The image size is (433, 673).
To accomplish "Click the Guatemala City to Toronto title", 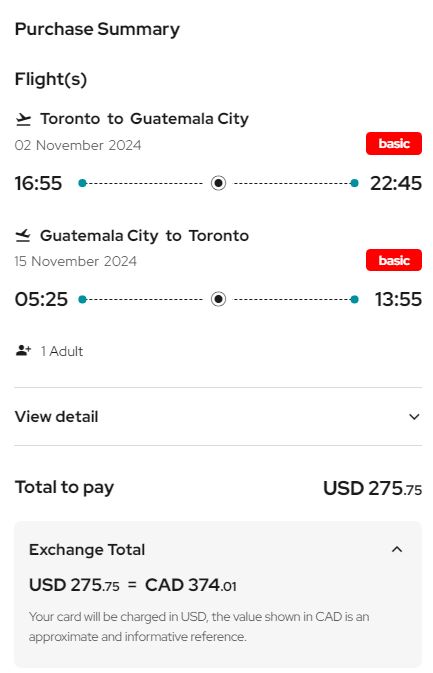I will point(144,236).
